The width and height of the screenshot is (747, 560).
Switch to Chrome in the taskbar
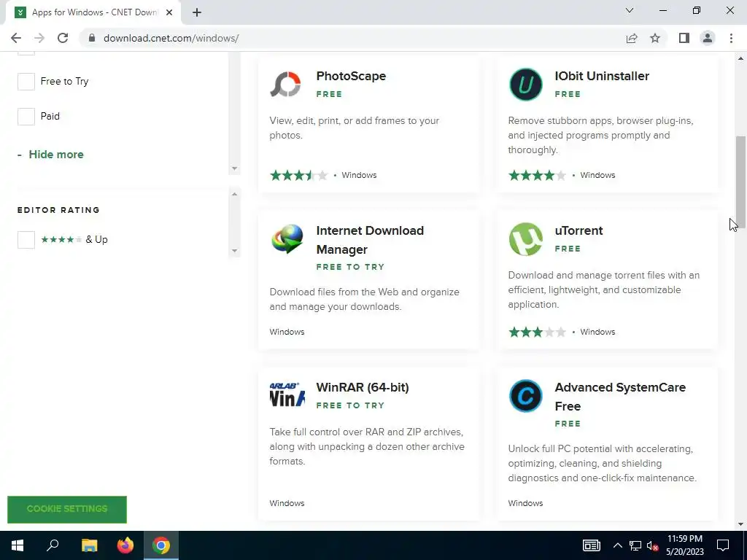(x=161, y=545)
